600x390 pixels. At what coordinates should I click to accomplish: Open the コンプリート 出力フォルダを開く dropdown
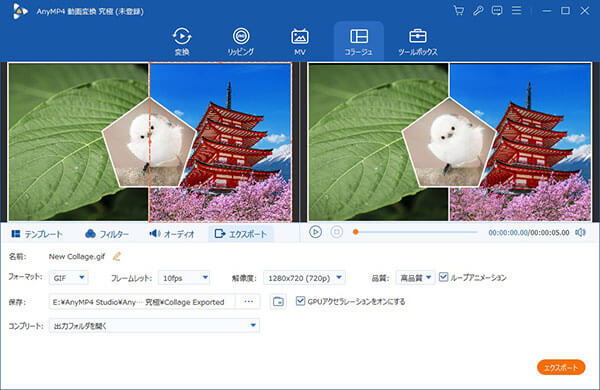click(x=154, y=326)
